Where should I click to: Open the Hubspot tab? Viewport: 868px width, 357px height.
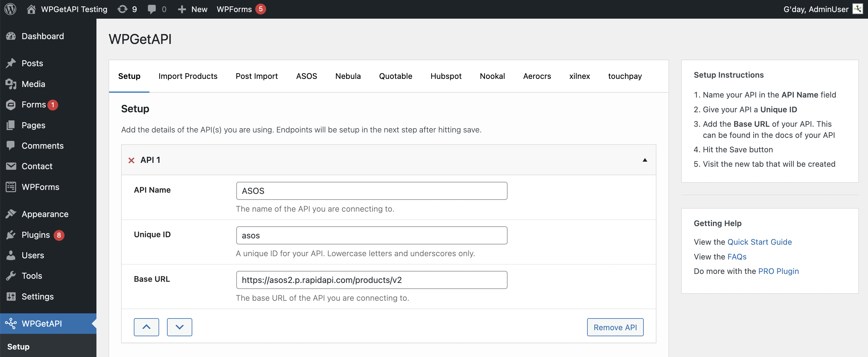click(x=446, y=76)
